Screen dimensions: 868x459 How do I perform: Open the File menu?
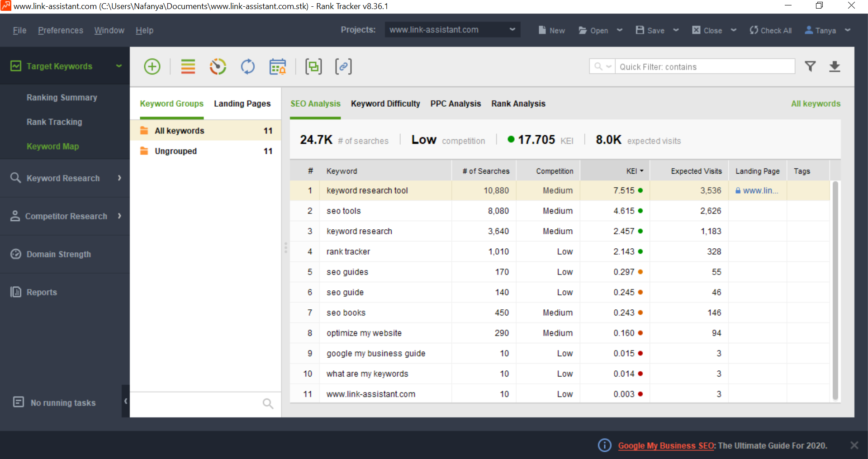[19, 30]
